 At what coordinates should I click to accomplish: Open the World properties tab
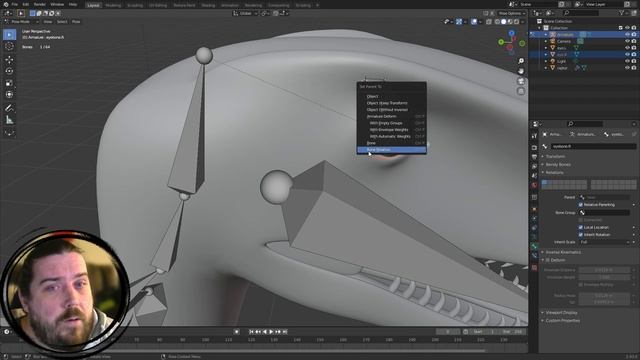coord(534,185)
